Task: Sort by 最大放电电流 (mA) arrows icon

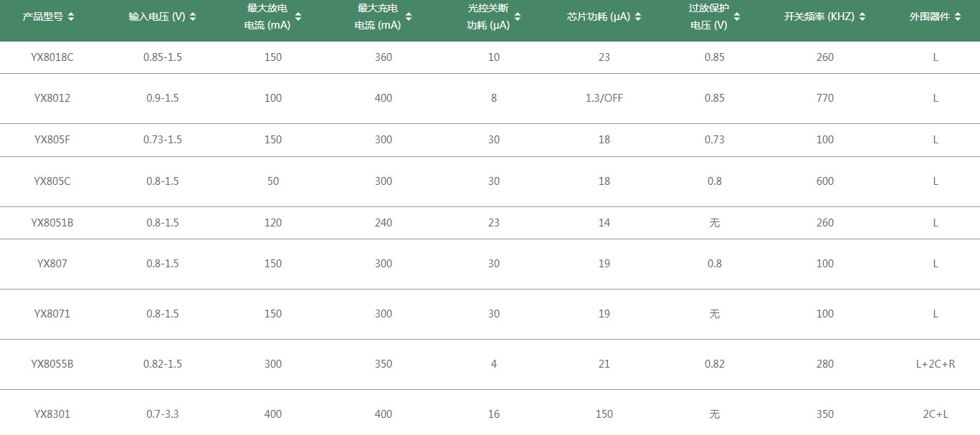Action: (298, 17)
